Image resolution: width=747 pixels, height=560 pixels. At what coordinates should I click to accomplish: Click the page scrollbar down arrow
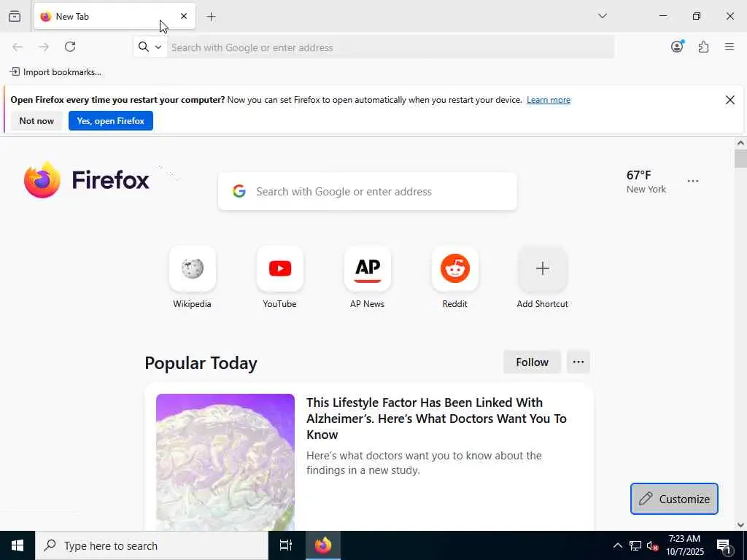point(740,525)
